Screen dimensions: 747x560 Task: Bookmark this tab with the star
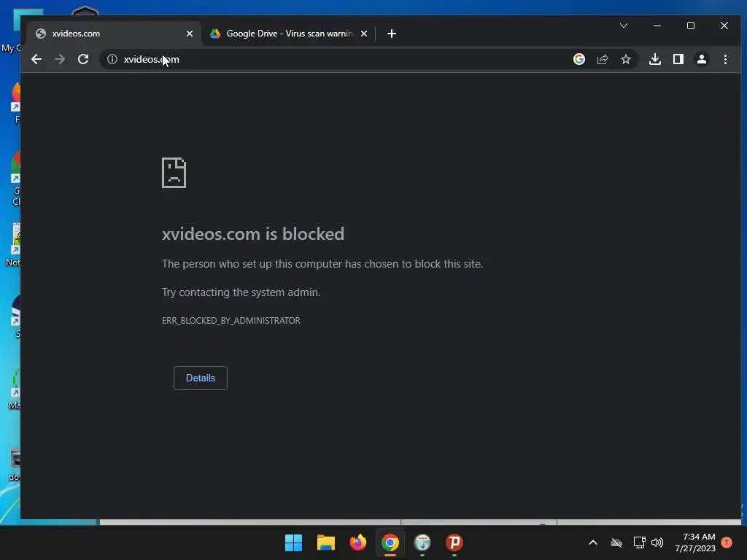626,60
